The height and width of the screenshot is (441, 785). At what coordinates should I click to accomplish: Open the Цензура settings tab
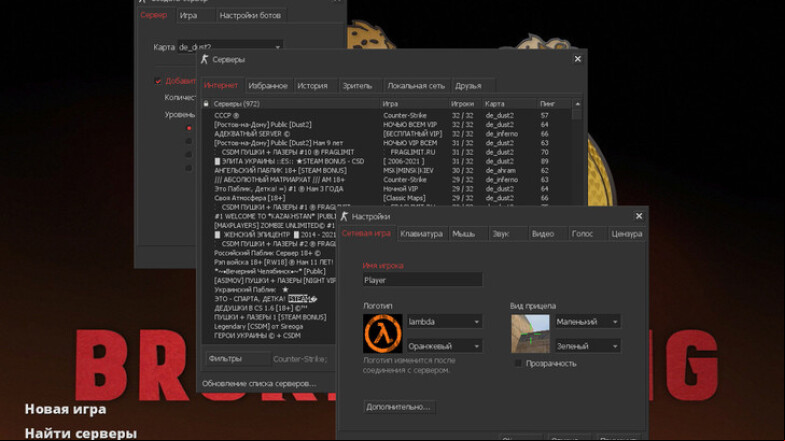(626, 234)
